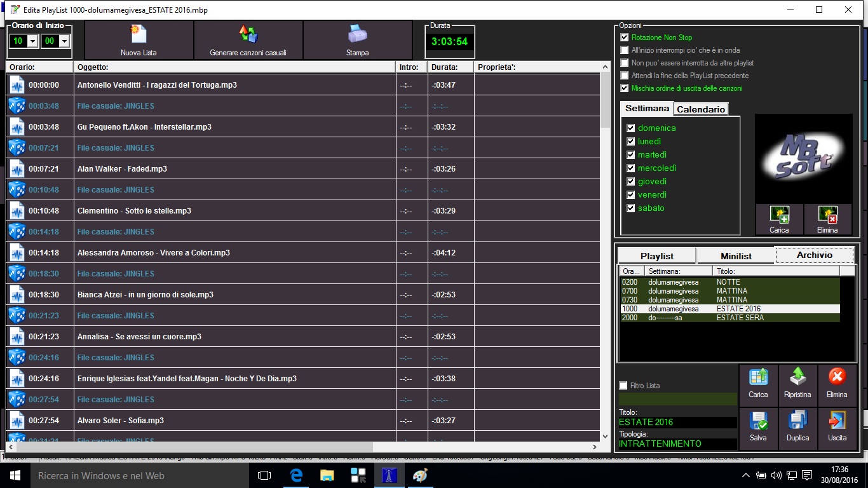Enable the Filtro Lista checkbox

(x=623, y=386)
